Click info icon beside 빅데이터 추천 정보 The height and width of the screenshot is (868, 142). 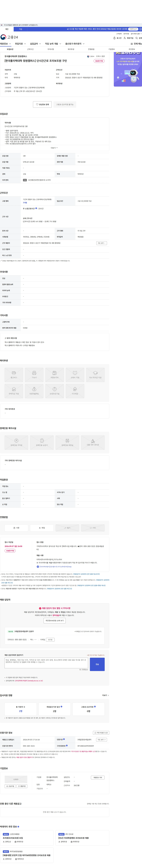(x=18, y=827)
